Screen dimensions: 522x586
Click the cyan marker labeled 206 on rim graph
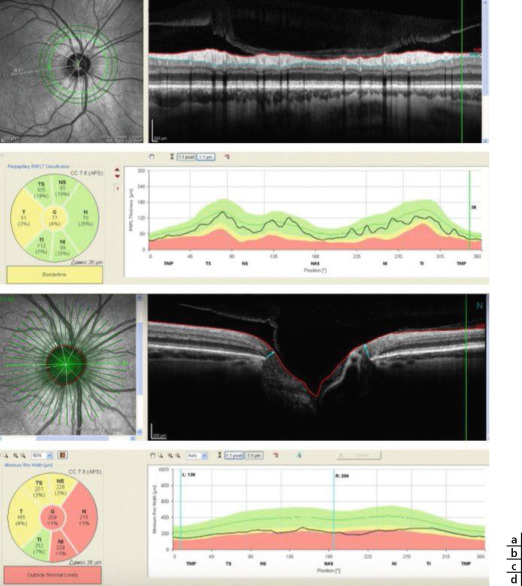pyautogui.click(x=333, y=509)
